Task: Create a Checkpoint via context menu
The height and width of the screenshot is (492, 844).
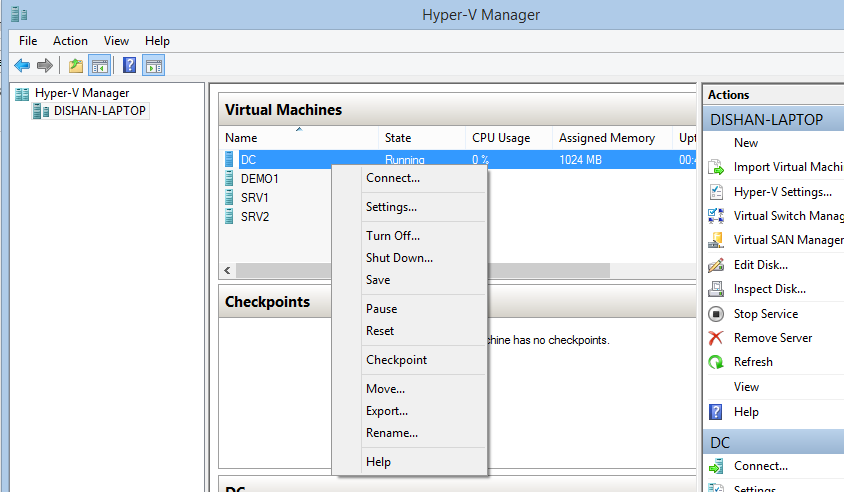Action: pyautogui.click(x=410, y=360)
